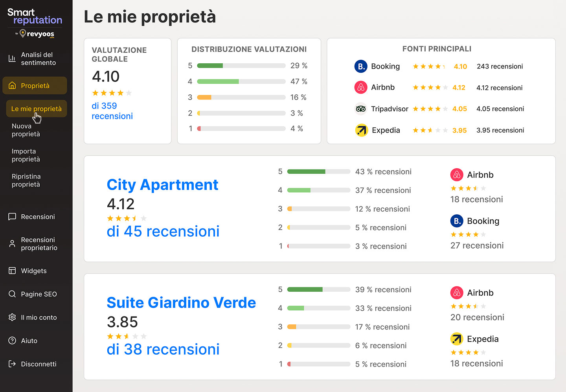566x392 pixels.
Task: Open Nuova proprietà in the sidebar
Action: [26, 130]
